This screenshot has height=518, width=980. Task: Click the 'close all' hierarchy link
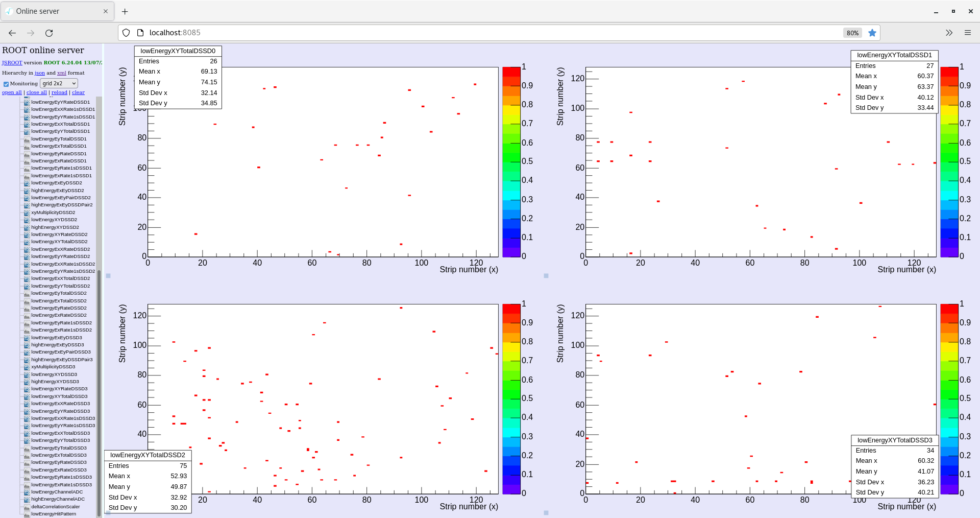(x=36, y=92)
